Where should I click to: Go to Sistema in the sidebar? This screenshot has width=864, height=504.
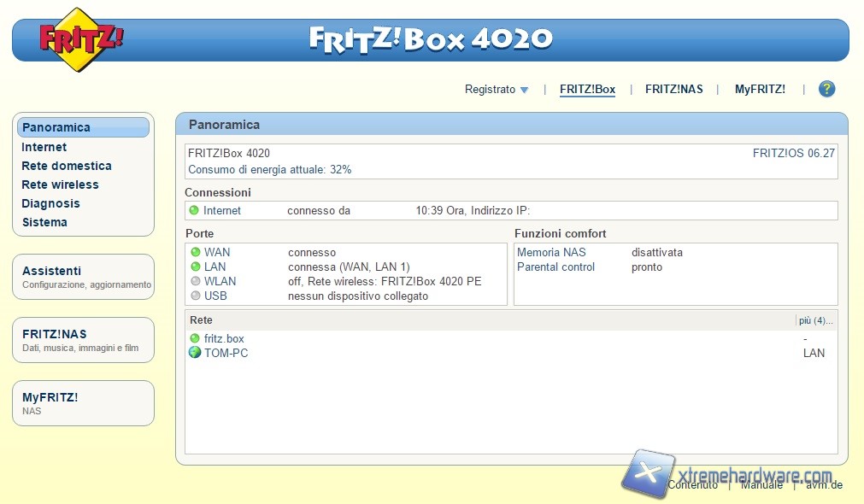[x=44, y=222]
